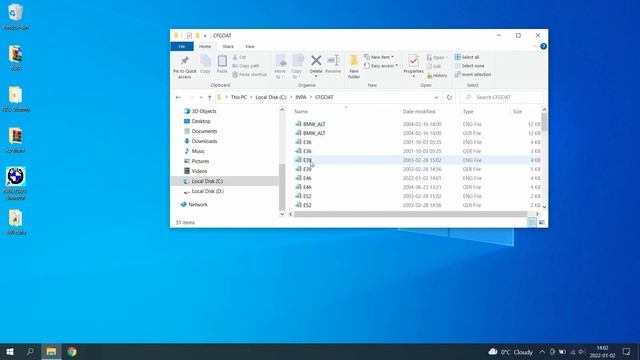
Task: Click History in the Open group
Action: (x=437, y=76)
